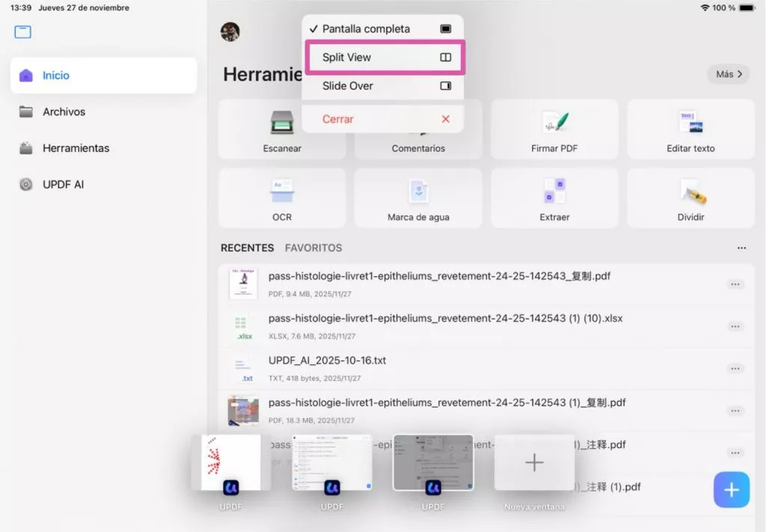The width and height of the screenshot is (766, 532).
Task: Open more options for the xlsx file
Action: tap(735, 326)
